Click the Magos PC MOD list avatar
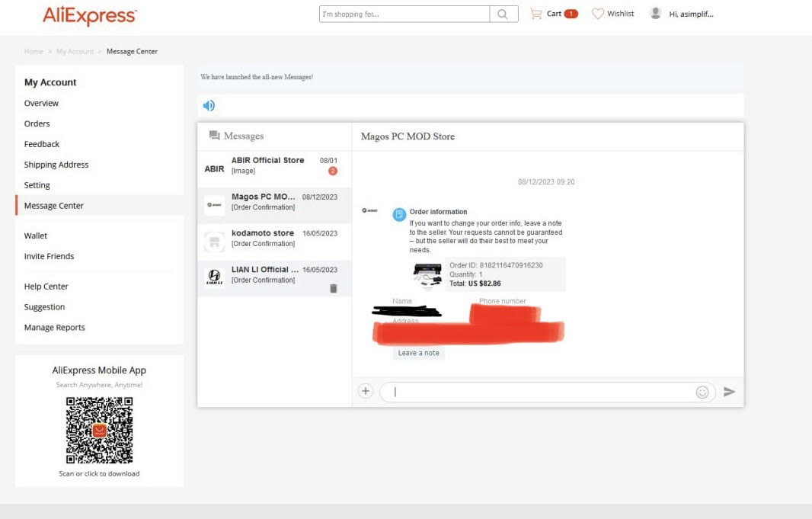Viewport: 812px width, 519px height. click(x=214, y=205)
